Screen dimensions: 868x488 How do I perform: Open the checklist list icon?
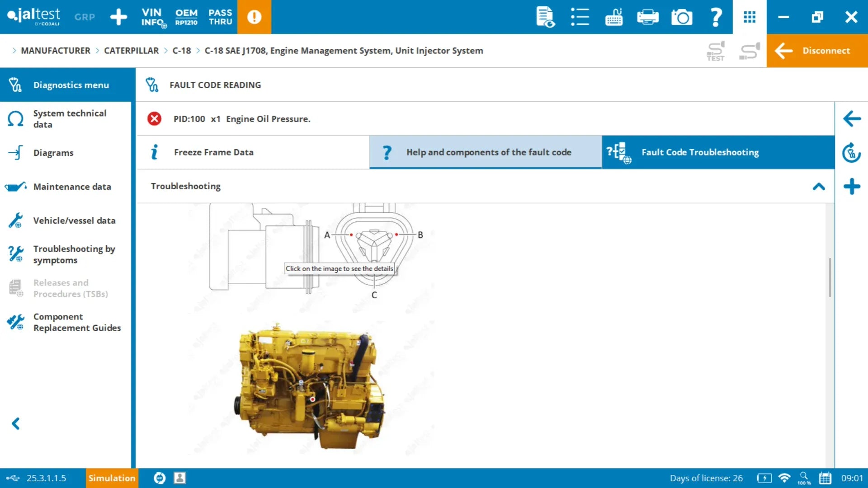click(x=580, y=17)
